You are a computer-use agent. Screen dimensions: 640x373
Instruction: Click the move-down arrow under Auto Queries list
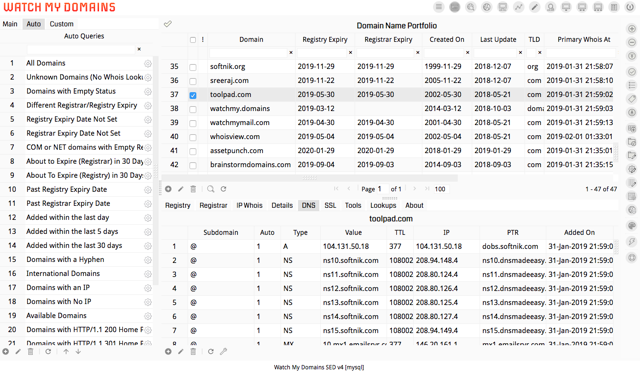pos(78,351)
